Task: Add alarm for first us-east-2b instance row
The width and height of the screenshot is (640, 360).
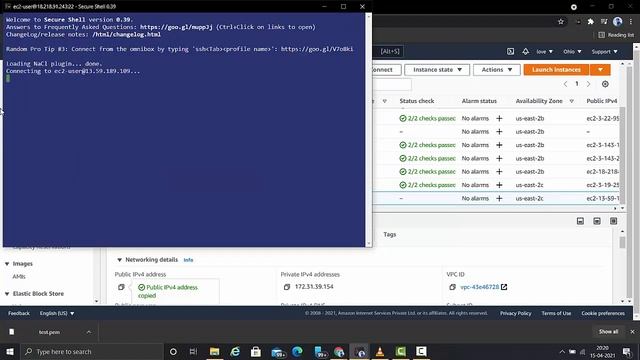Action: pos(499,118)
